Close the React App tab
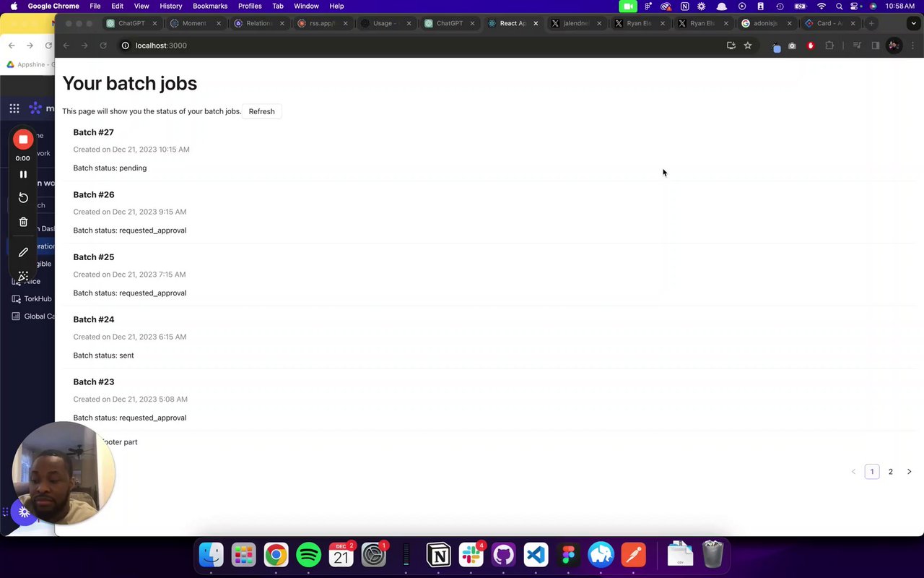The image size is (924, 578). click(536, 23)
